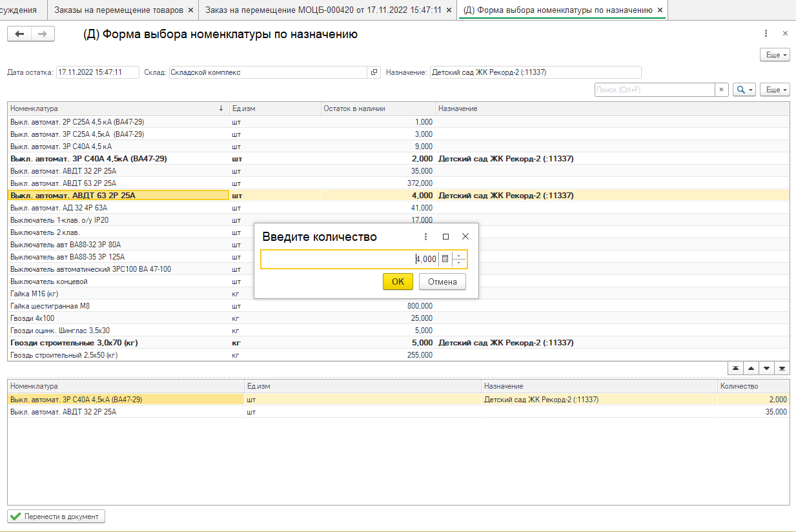Move selected row down one position

point(766,368)
